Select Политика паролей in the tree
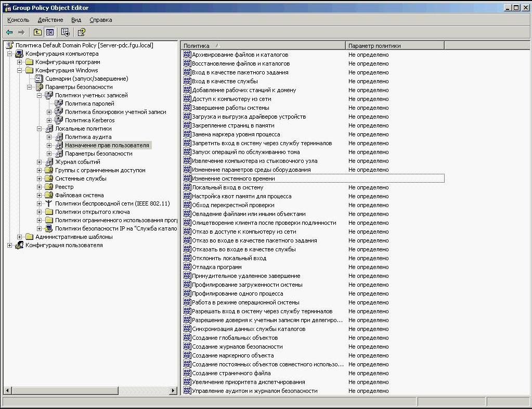532x409 pixels. pyautogui.click(x=89, y=104)
